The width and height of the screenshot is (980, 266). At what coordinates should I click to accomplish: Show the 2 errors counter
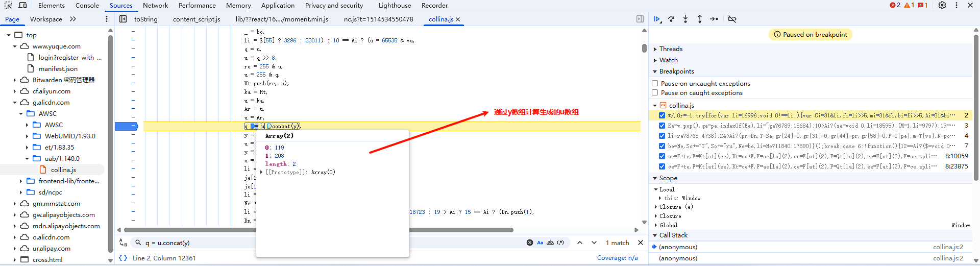pos(895,5)
